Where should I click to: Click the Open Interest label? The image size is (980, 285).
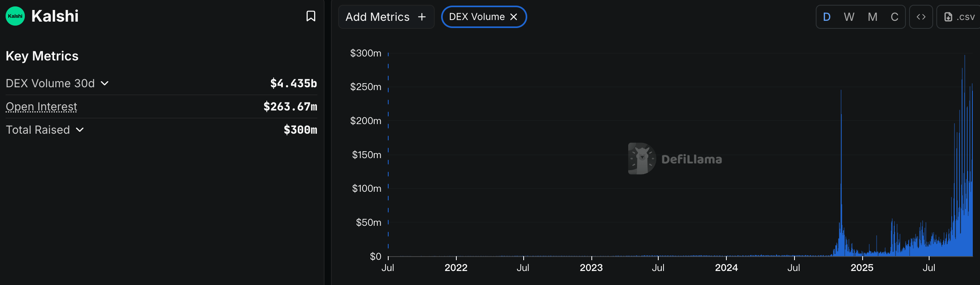tap(41, 106)
